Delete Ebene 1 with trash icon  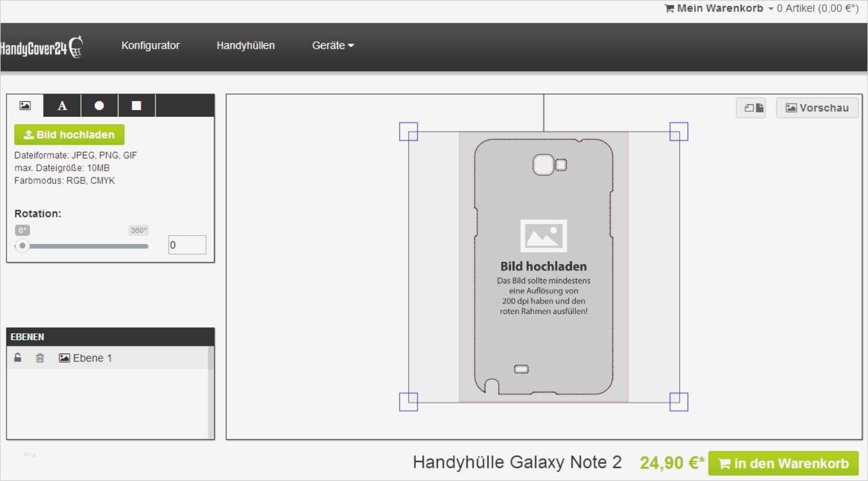point(40,358)
